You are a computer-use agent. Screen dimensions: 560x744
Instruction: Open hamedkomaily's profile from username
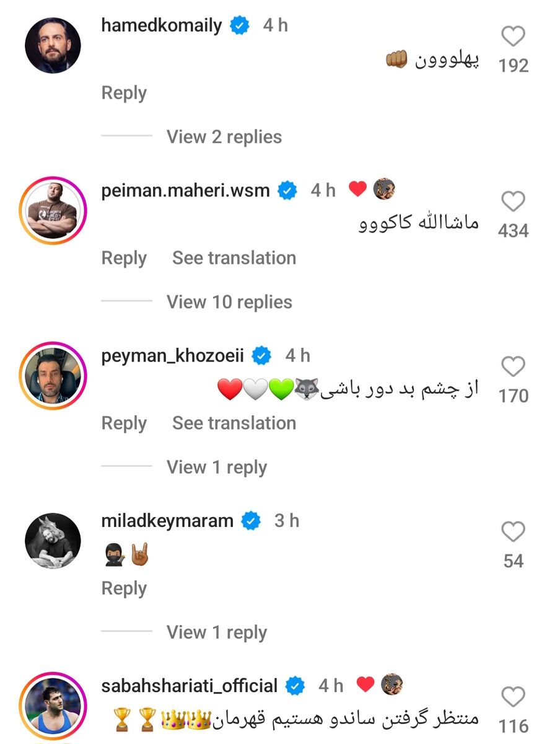[162, 25]
